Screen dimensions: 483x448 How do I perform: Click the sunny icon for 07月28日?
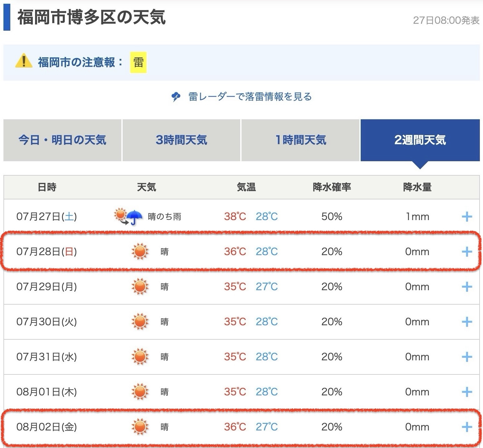(x=140, y=252)
